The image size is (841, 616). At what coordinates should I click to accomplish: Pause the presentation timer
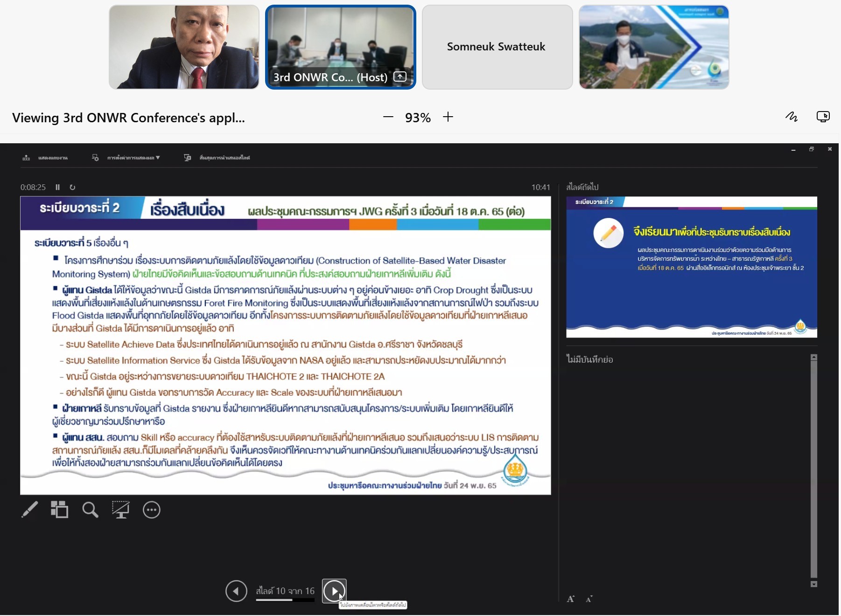point(58,187)
